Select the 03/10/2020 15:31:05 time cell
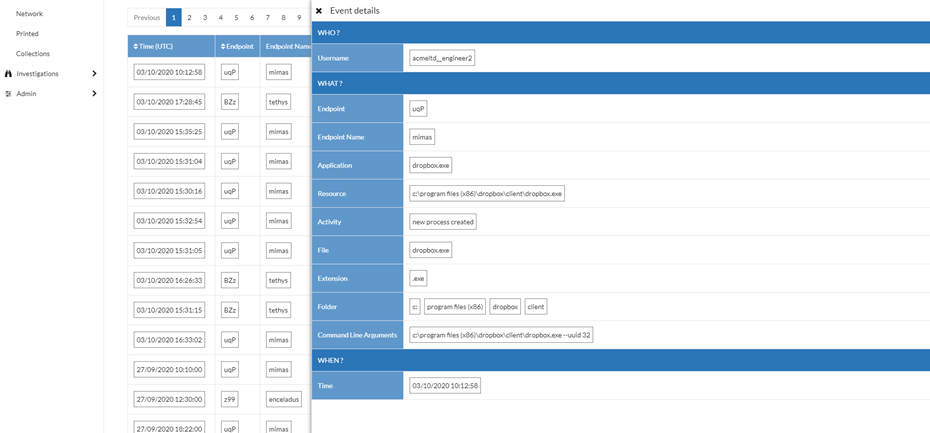This screenshot has height=433, width=930. point(170,251)
